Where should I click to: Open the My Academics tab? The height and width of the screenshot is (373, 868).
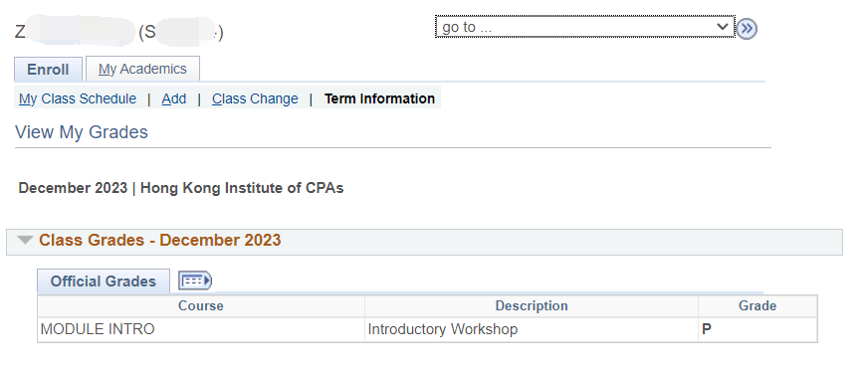point(142,70)
